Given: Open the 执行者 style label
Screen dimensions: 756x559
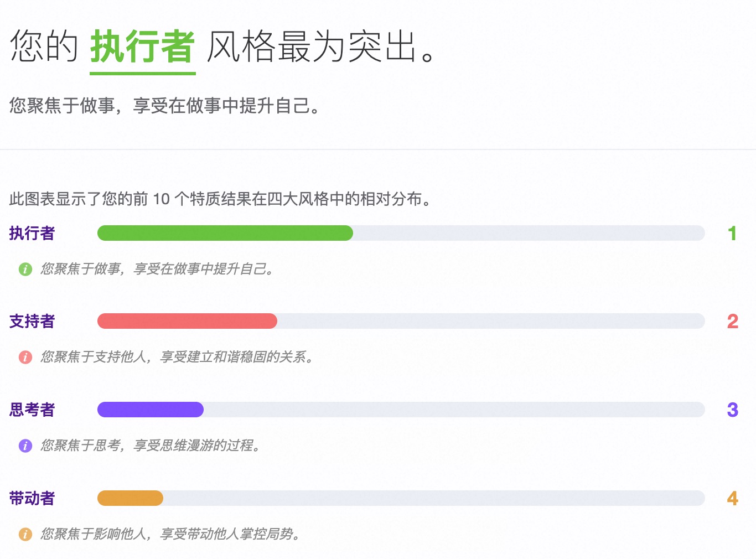Looking at the screenshot, I should pyautogui.click(x=32, y=234).
